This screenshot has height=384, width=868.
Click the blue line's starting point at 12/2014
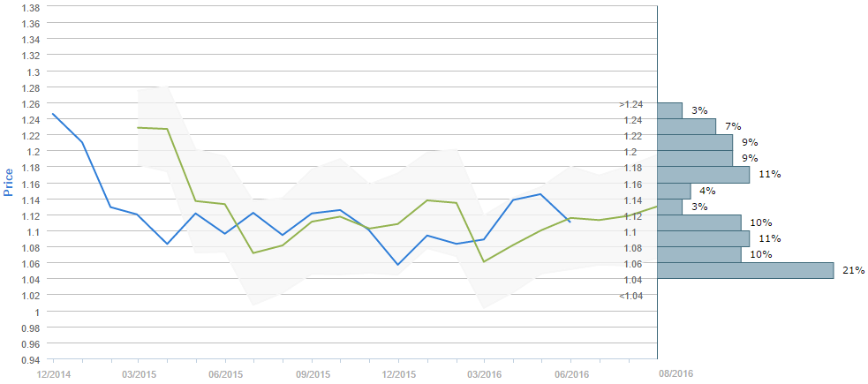53,114
